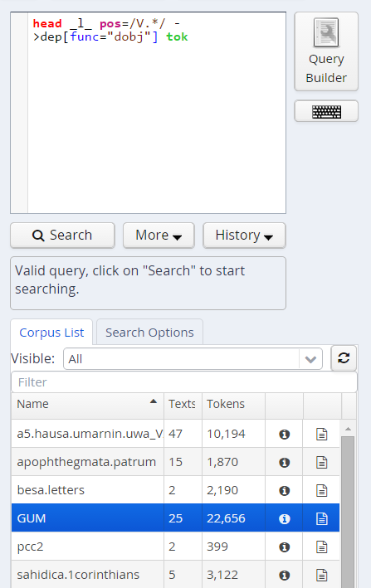Sort corpora by Tokens column
This screenshot has width=371, height=588.
coord(233,404)
